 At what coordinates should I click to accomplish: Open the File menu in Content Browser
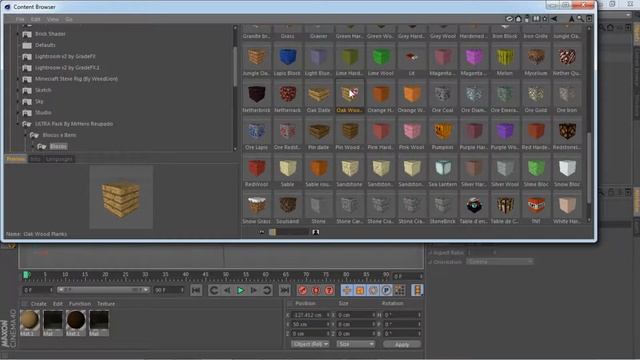(x=20, y=19)
